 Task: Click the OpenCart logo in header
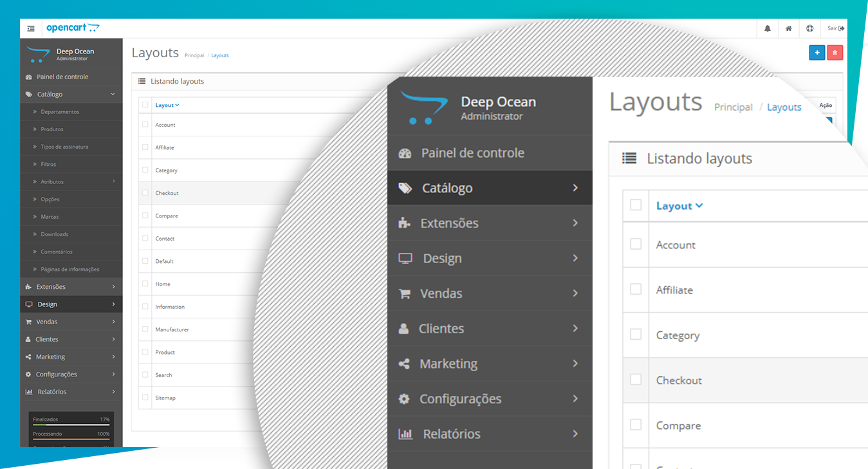coord(73,28)
